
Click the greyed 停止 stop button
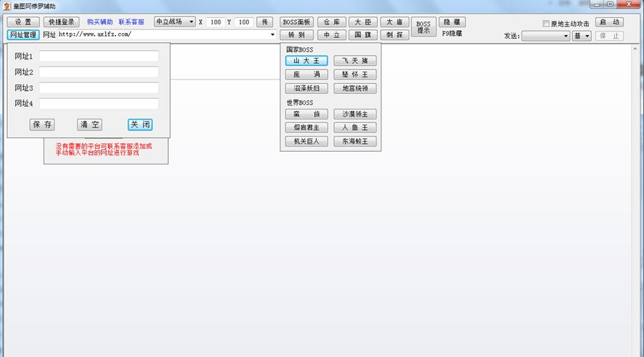pos(610,36)
